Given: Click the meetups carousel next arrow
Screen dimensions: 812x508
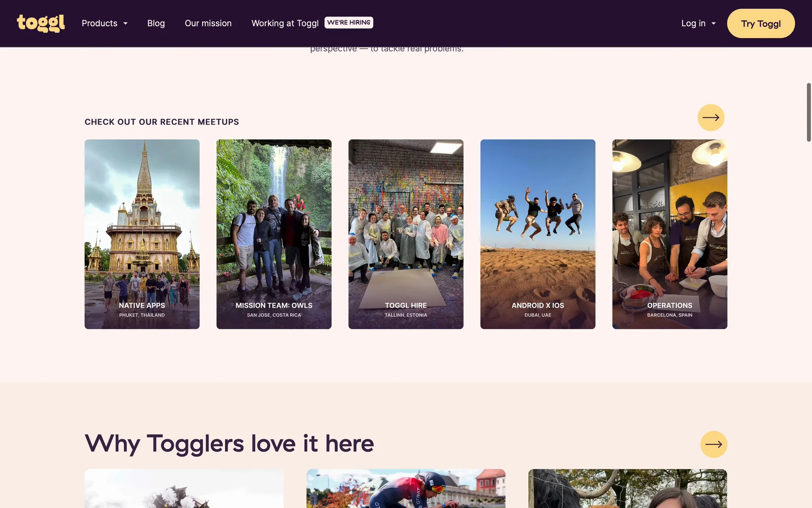Looking at the screenshot, I should (710, 118).
